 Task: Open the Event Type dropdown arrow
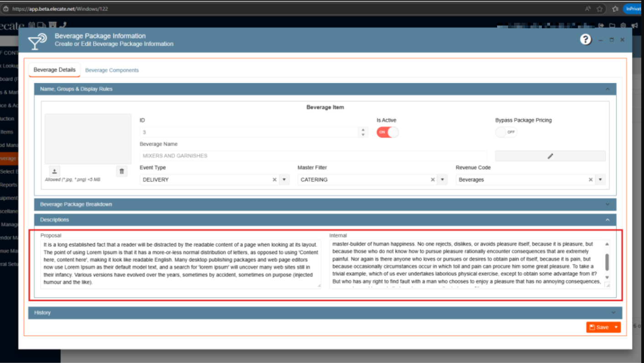(284, 180)
